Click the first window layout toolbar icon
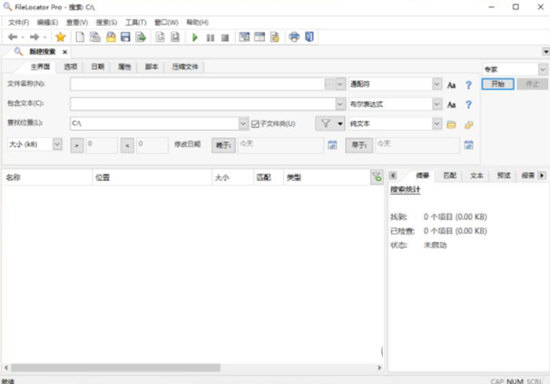The height and width of the screenshot is (384, 550). pos(244,37)
